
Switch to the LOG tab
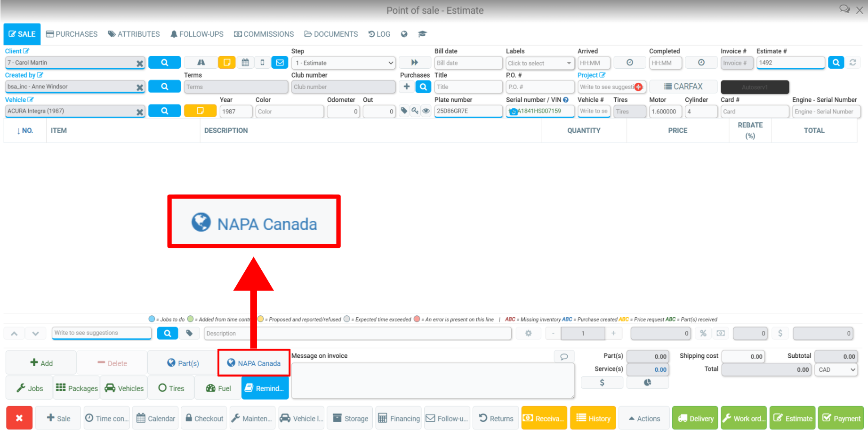tap(379, 34)
